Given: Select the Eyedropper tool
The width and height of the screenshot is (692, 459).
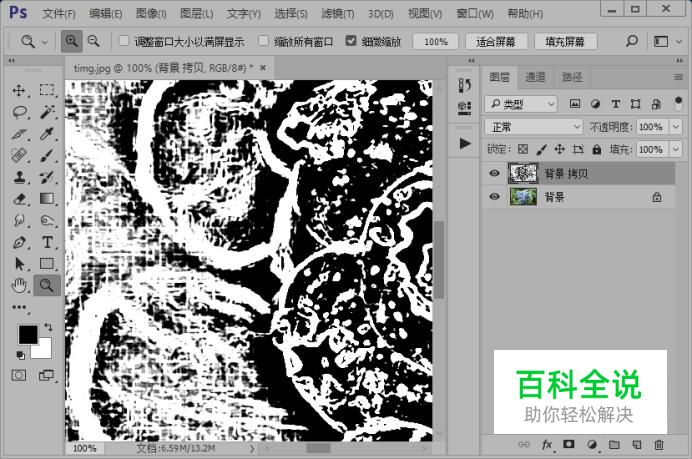Looking at the screenshot, I should (x=46, y=134).
